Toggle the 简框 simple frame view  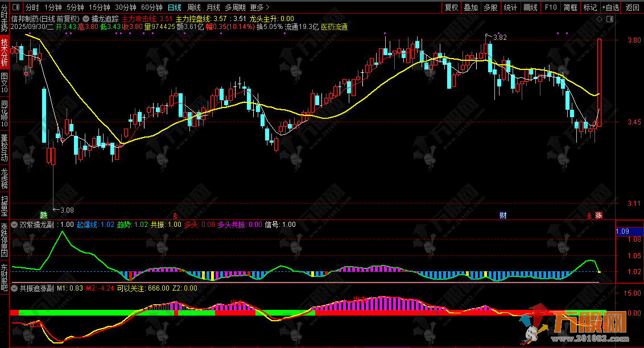pos(571,7)
